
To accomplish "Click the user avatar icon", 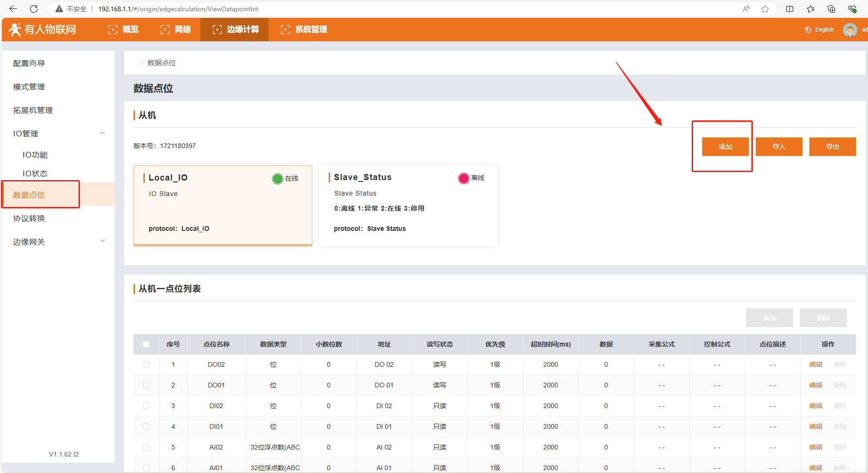I will tap(850, 30).
